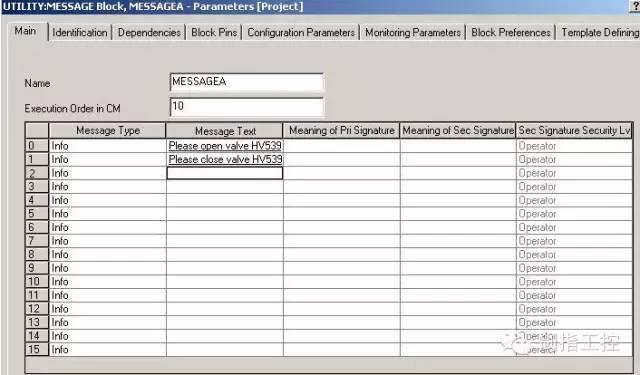Viewport: 640px width, 375px height.
Task: Open Message Type Info cell in row 12
Action: click(x=108, y=309)
